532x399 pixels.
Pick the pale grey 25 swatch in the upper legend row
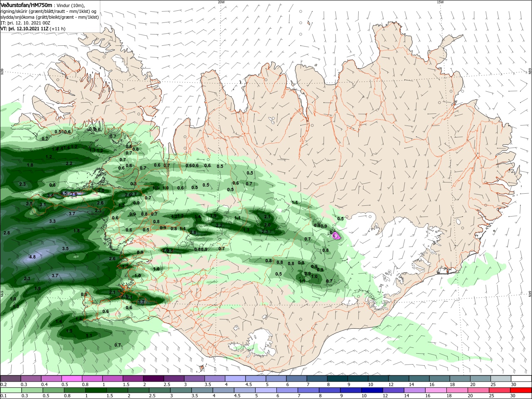tap(501, 379)
